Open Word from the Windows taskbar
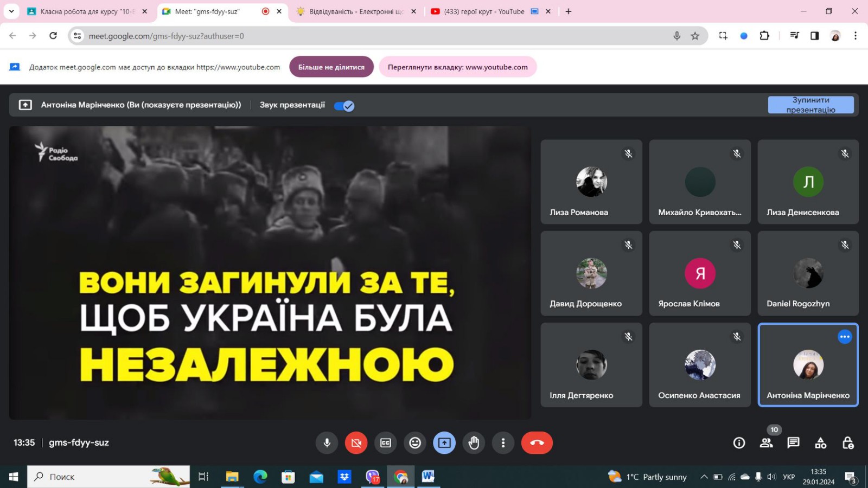868x488 pixels. point(428,477)
